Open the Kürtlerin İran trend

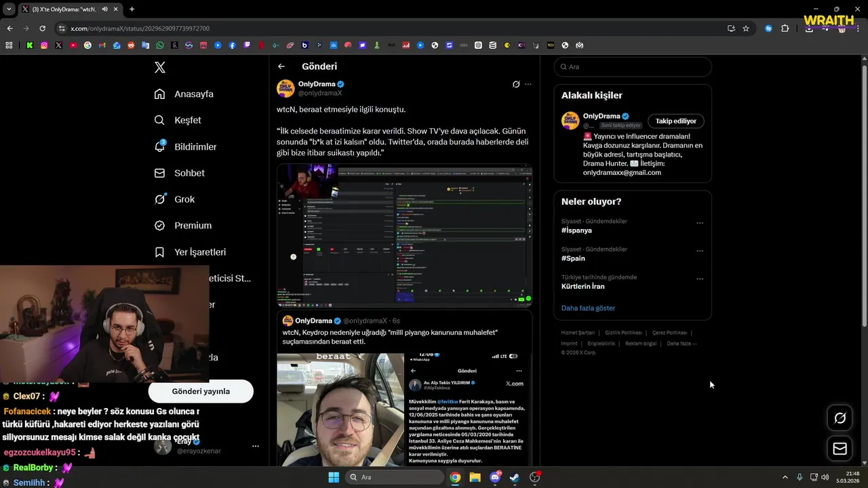coord(583,286)
